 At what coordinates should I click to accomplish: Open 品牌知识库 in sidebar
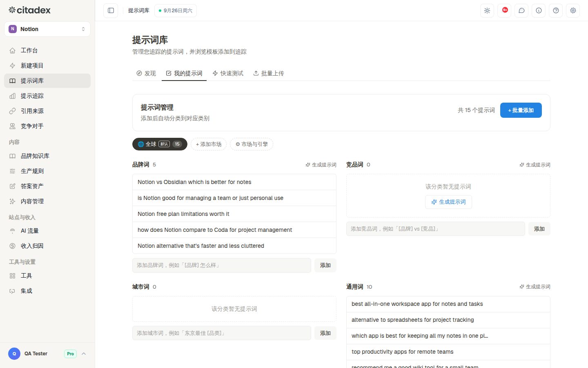[47, 156]
